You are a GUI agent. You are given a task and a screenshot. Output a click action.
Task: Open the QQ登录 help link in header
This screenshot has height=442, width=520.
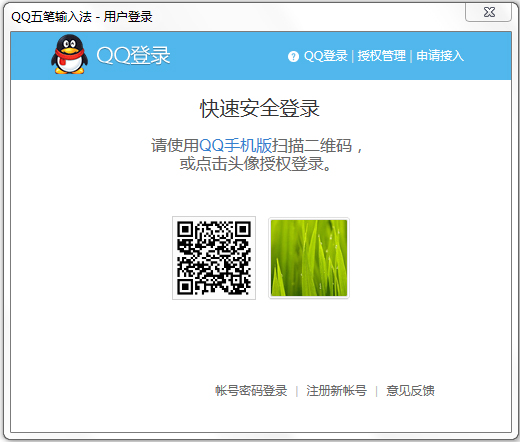tap(325, 56)
